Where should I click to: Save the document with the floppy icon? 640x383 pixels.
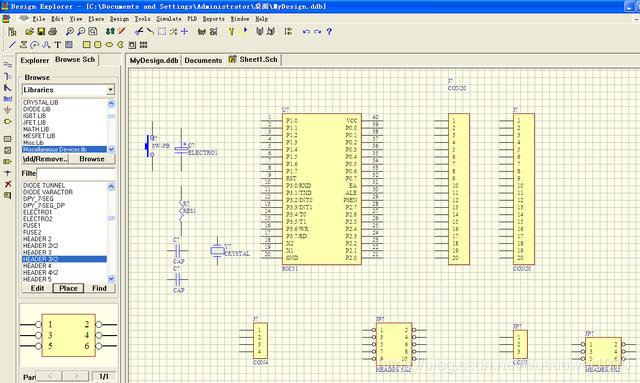point(41,31)
